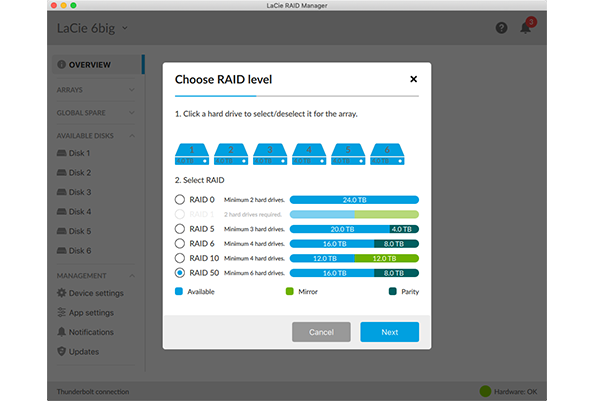Click the green Mirror legend swatch
This screenshot has width=594, height=401.
point(289,291)
